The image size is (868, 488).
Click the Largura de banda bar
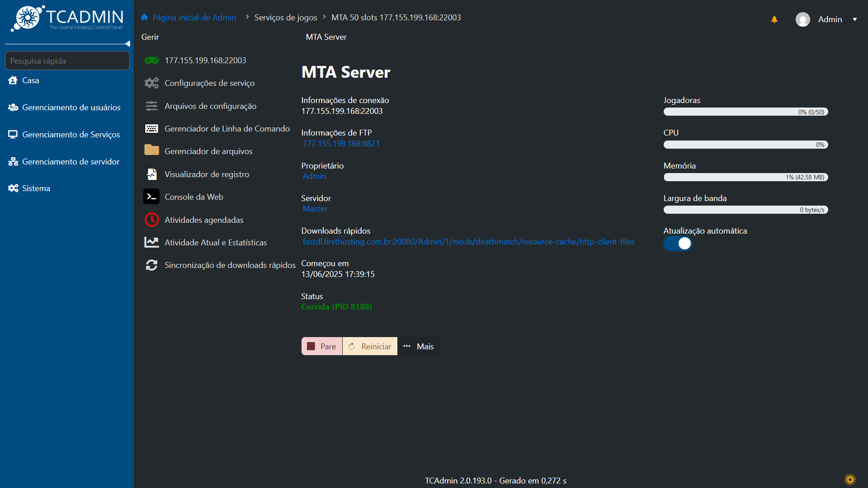[x=745, y=210]
